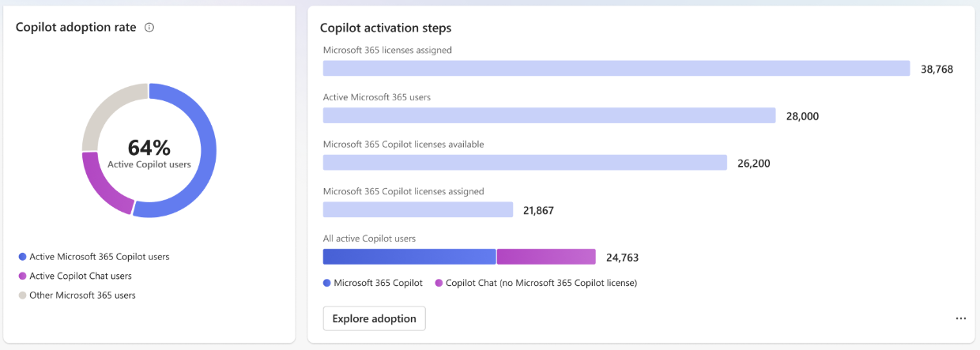Screen dimensions: 980x350
Task: Click the purple Active Copilot Chat users legend dot
Action: click(x=22, y=277)
